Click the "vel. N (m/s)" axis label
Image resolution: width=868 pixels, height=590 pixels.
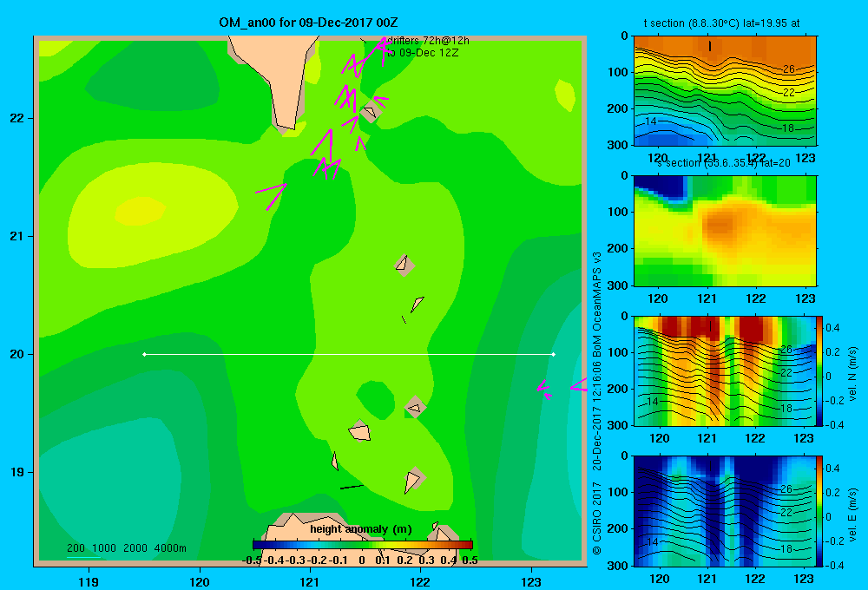pyautogui.click(x=853, y=374)
